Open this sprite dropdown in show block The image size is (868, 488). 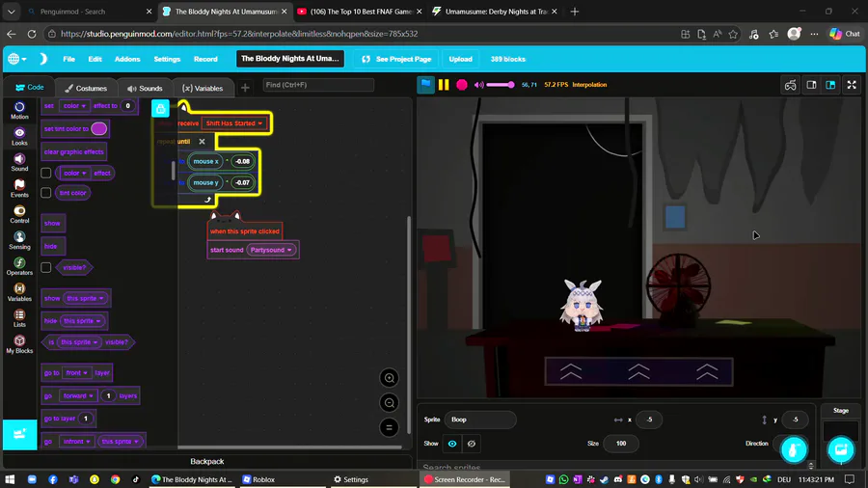click(x=85, y=298)
